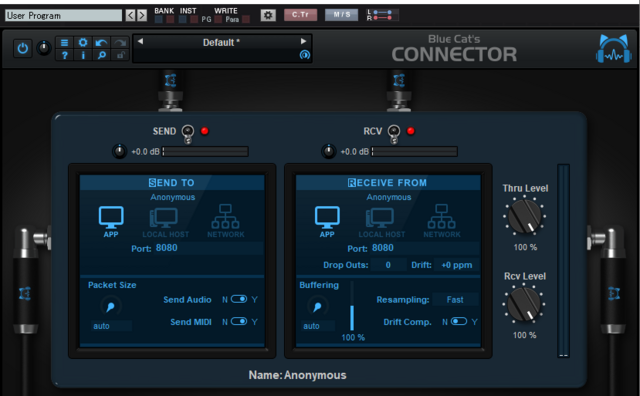Click the Drift +0 ppm value
Viewport: 640px width, 396px height.
457,265
